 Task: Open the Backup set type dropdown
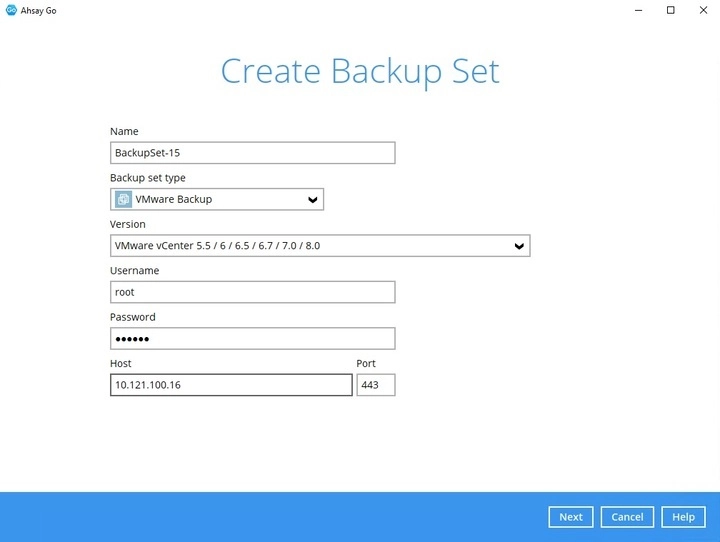(217, 199)
